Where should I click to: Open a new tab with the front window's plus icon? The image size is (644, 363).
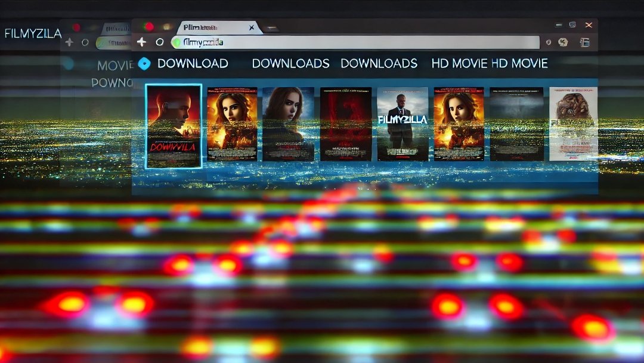tap(141, 42)
